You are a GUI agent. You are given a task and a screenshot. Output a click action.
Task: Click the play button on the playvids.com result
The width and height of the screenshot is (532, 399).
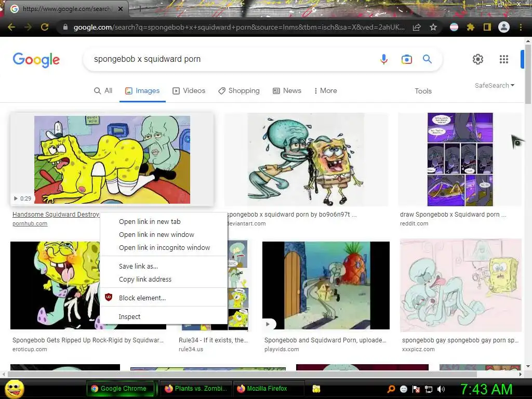[268, 324]
